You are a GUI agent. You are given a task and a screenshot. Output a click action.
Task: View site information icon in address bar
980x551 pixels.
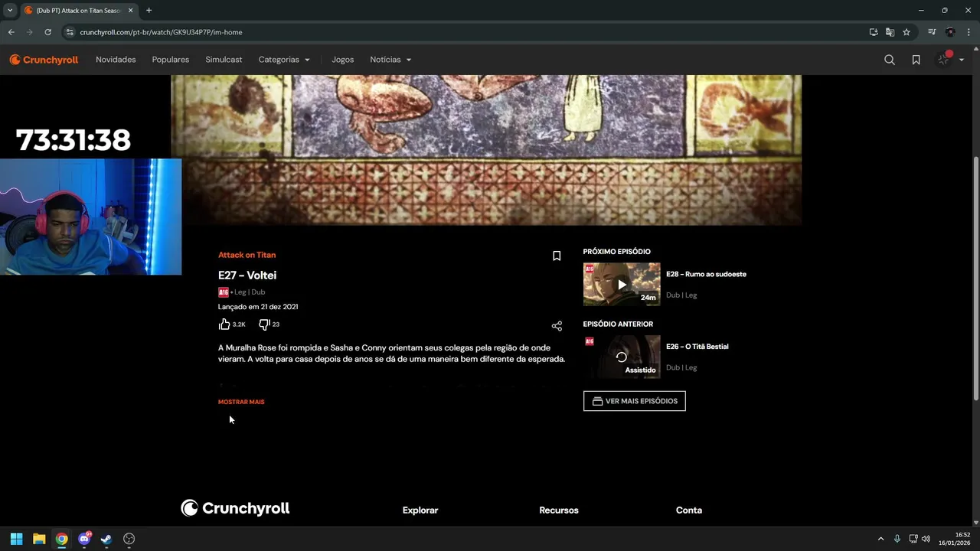[70, 32]
